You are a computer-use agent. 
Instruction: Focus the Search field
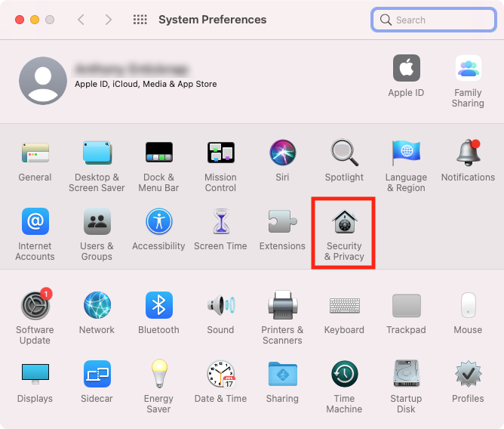[434, 20]
